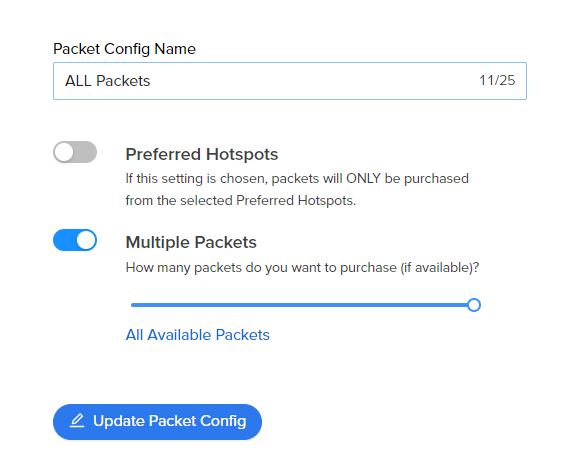The height and width of the screenshot is (459, 561).
Task: Focus the Packet Config Name input field
Action: coord(290,81)
